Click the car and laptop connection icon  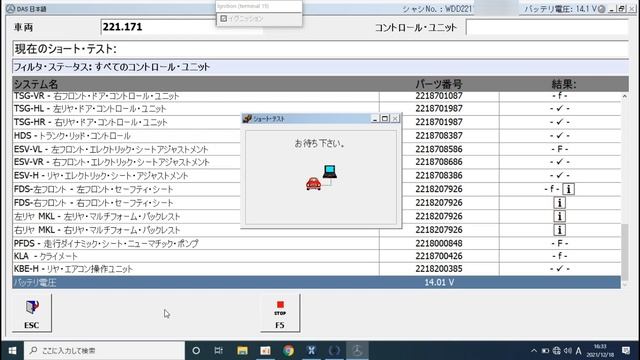[x=322, y=178]
